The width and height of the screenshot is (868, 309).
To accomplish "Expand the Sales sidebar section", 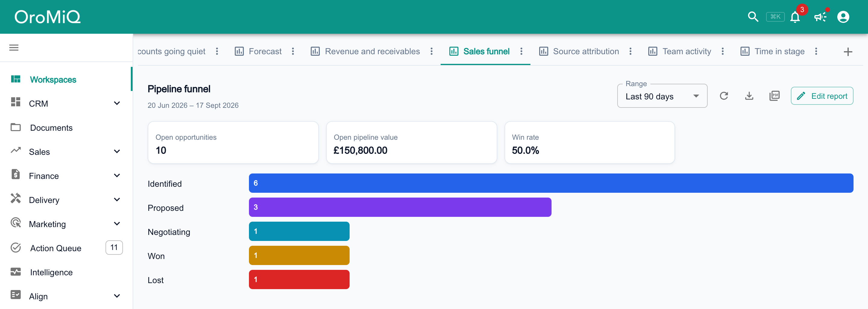I will (x=66, y=152).
